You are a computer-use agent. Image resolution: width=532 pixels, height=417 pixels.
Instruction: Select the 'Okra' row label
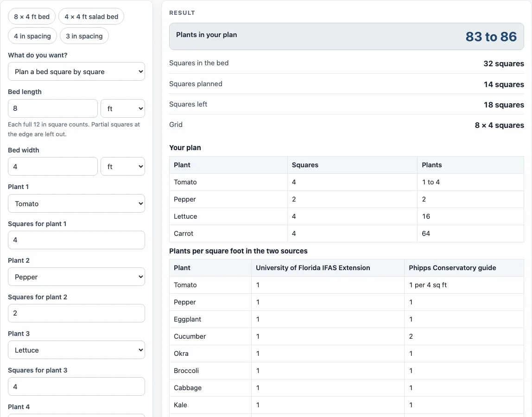click(x=181, y=354)
